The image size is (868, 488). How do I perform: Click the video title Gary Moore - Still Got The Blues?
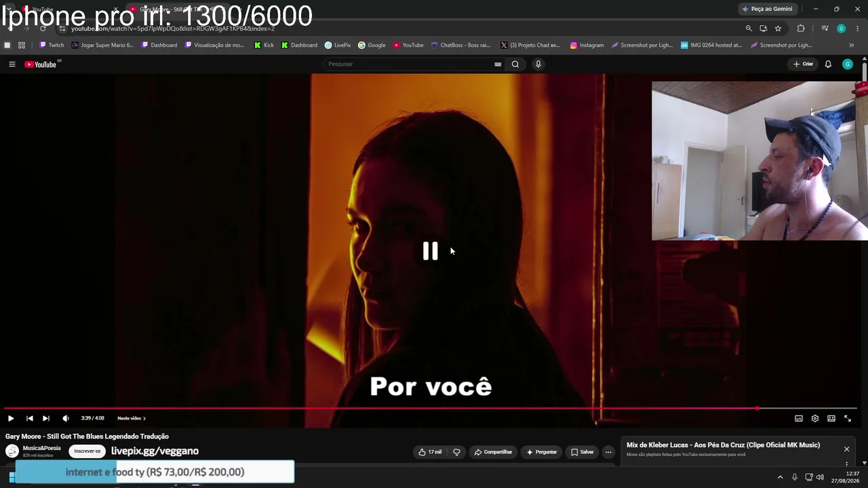[x=87, y=436]
